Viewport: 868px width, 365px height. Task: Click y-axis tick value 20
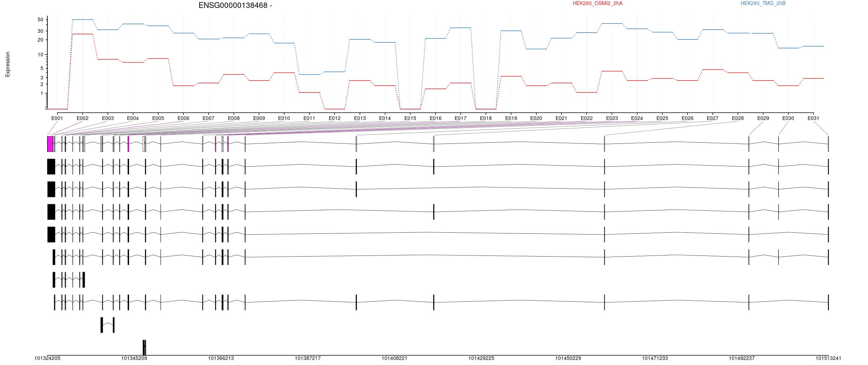(40, 40)
